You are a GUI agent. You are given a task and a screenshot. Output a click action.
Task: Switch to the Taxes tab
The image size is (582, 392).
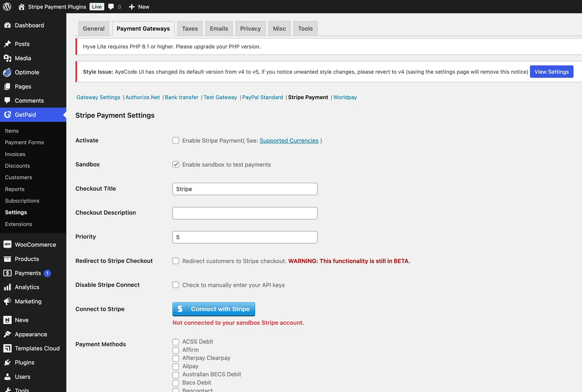(190, 28)
